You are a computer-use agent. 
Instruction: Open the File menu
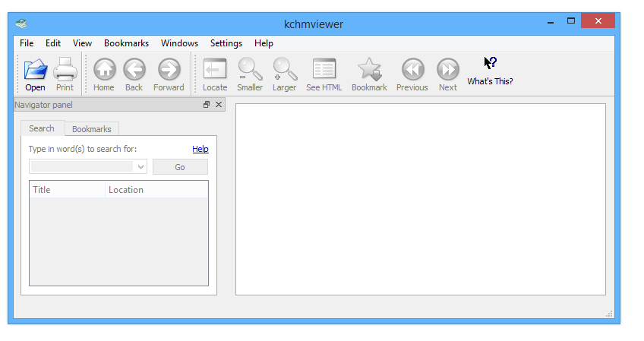pyautogui.click(x=27, y=43)
